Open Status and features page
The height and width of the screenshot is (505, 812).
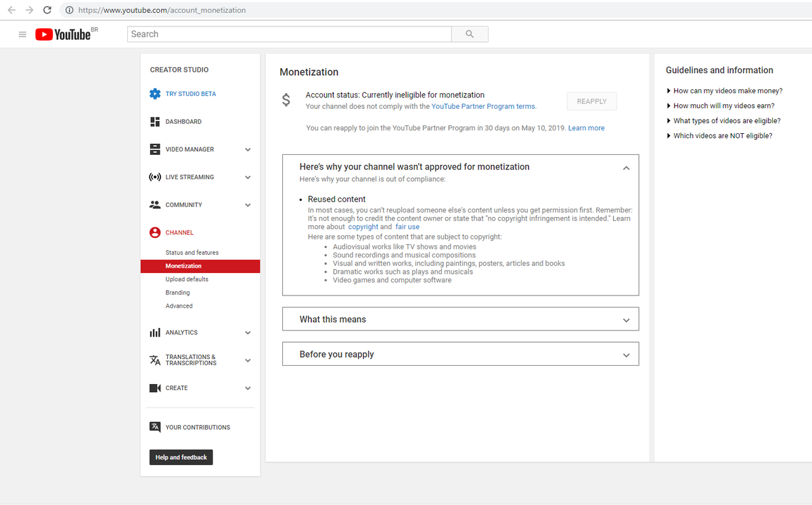192,253
